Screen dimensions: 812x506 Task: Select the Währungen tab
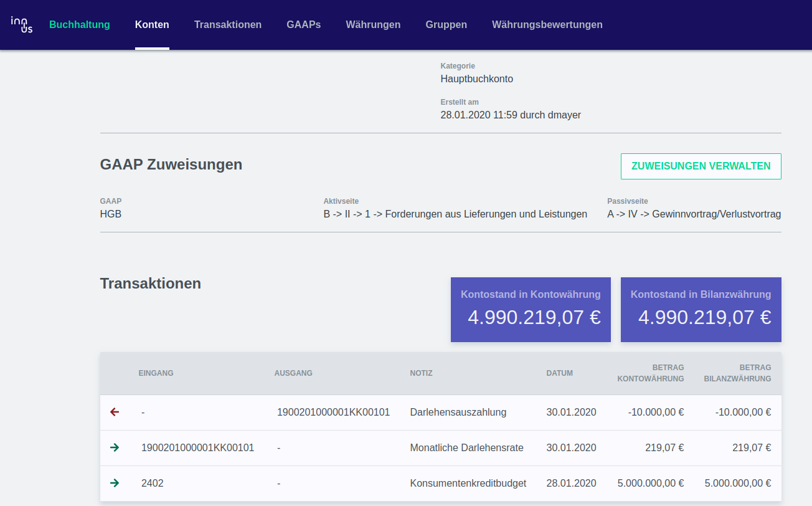[x=373, y=25]
